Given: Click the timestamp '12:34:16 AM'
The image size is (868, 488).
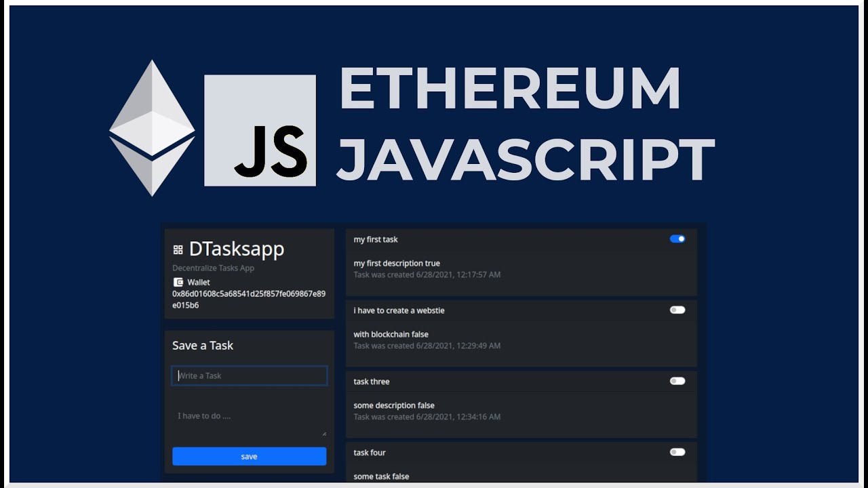Looking at the screenshot, I should tap(478, 417).
